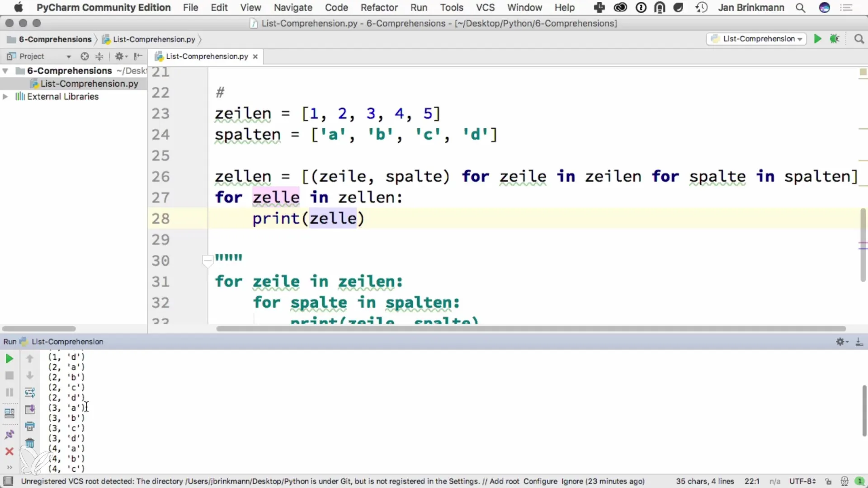Viewport: 868px width, 488px height.
Task: Click the Run console vertical scrollbar
Action: tap(864, 410)
